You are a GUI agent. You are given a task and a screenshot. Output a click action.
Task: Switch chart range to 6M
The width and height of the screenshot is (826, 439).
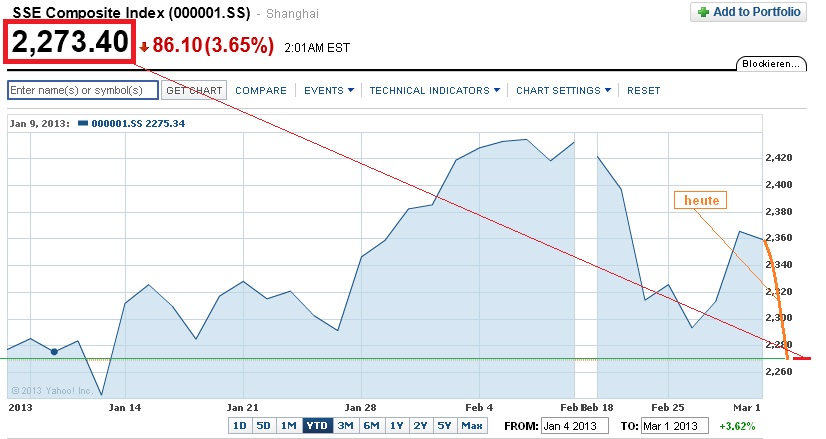(371, 426)
